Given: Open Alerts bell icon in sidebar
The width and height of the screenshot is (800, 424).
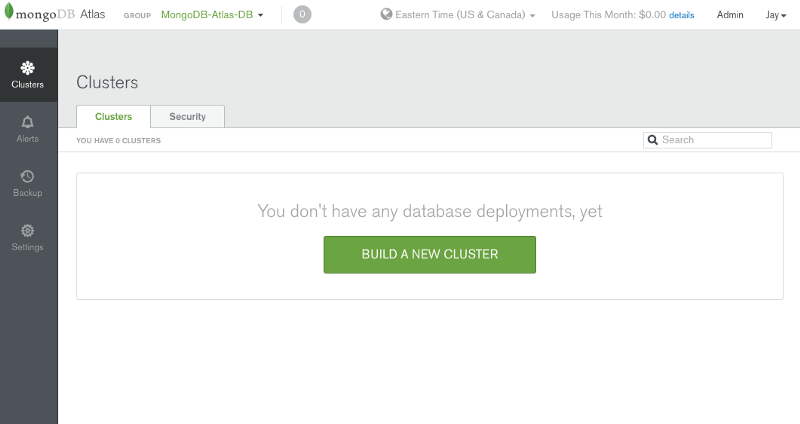Looking at the screenshot, I should pyautogui.click(x=28, y=122).
